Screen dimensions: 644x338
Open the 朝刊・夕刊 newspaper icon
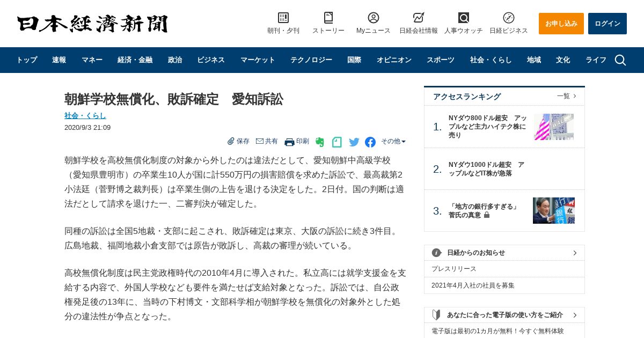coord(283,18)
